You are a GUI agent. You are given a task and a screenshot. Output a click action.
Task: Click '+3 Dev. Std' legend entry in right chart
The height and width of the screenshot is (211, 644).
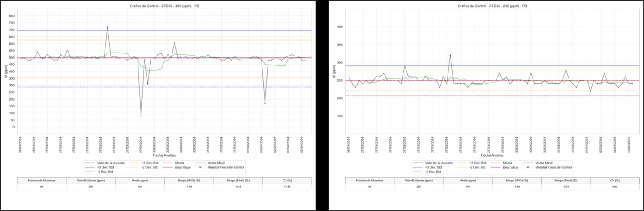[429, 167]
